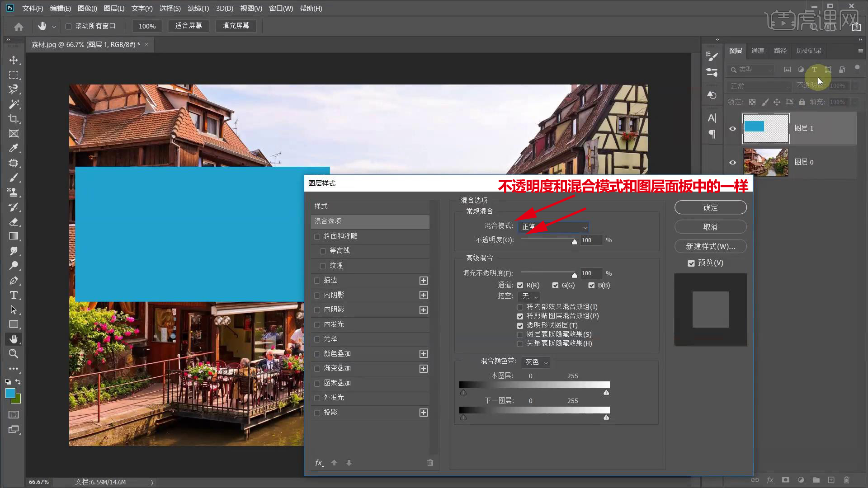Click the blue foreground color swatch

10,393
